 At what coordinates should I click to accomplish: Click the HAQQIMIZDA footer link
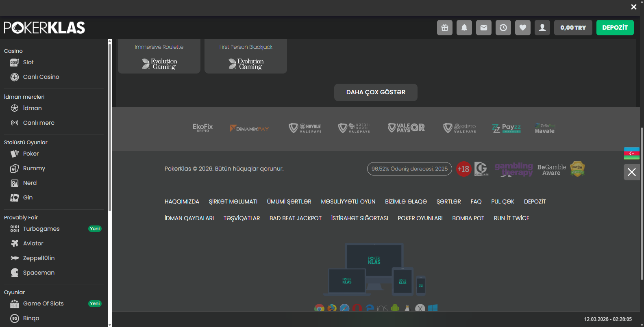tap(182, 201)
